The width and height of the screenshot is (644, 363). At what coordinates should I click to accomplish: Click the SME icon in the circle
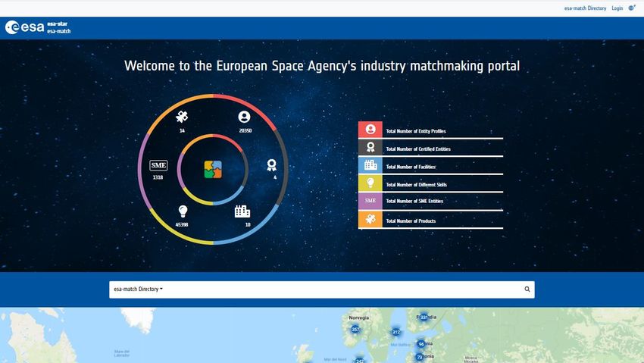158,165
